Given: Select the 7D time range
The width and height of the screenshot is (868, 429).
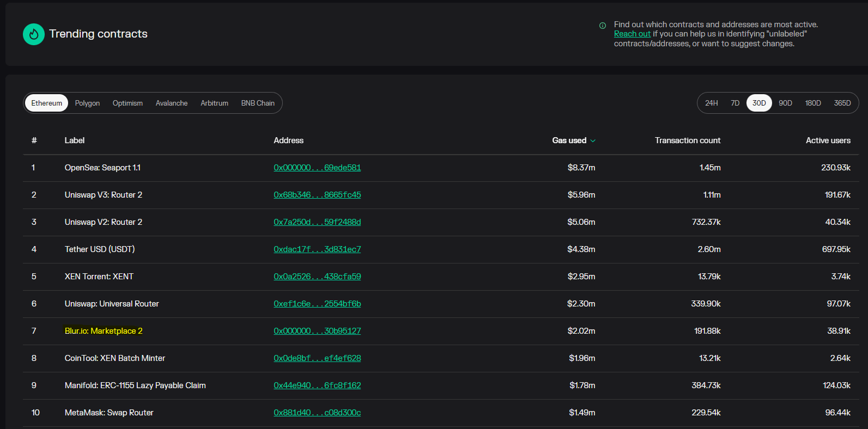Looking at the screenshot, I should (735, 103).
